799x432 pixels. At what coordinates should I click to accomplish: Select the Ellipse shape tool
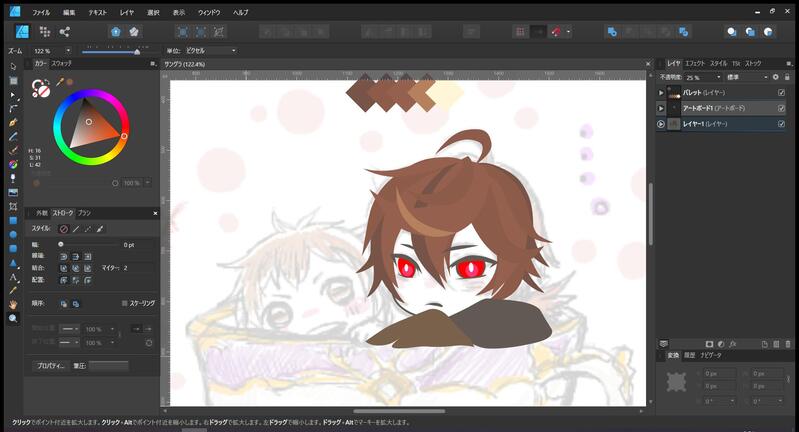pyautogui.click(x=13, y=234)
